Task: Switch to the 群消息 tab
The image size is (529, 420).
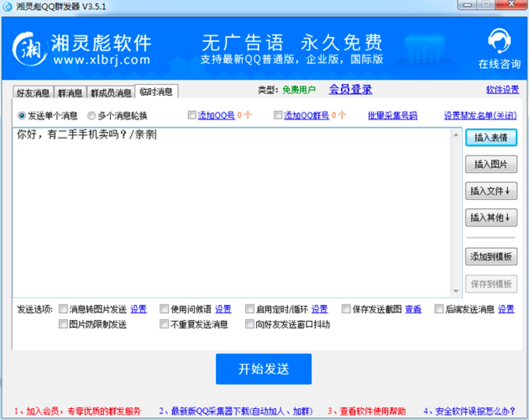Action: 70,92
